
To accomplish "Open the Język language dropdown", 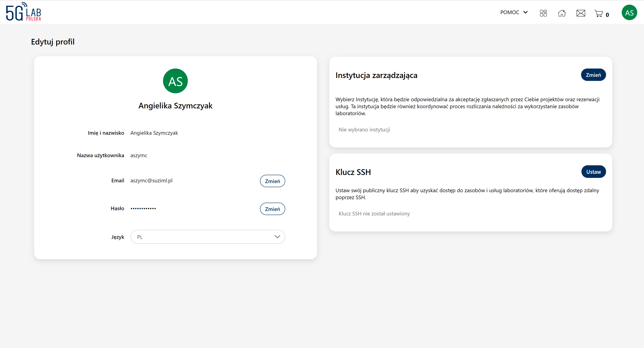I will [207, 237].
